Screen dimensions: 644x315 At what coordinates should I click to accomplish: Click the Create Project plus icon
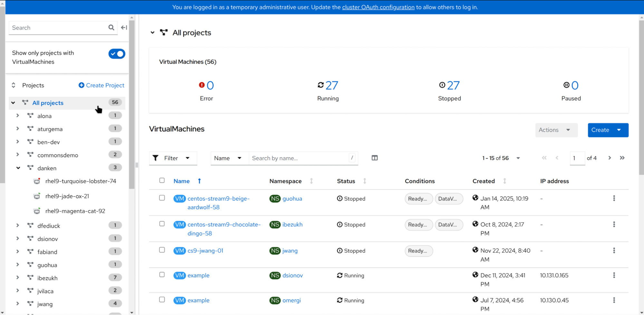pyautogui.click(x=82, y=85)
